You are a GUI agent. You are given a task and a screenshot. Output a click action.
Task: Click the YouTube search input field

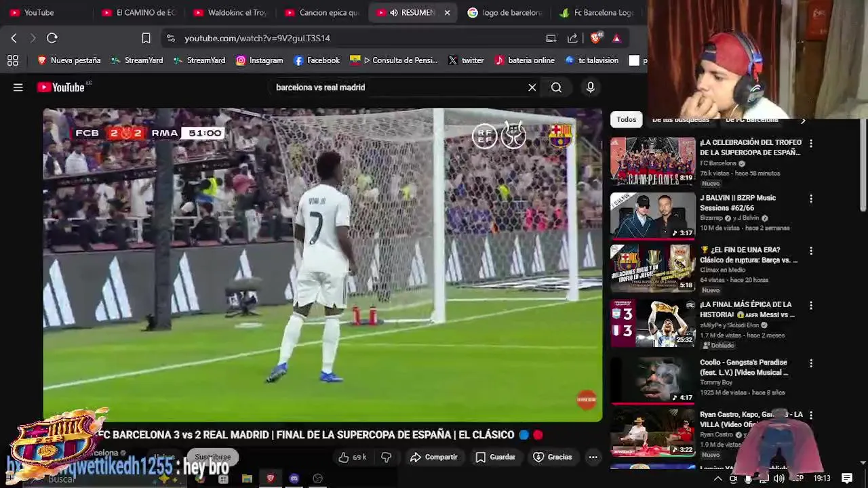click(397, 87)
